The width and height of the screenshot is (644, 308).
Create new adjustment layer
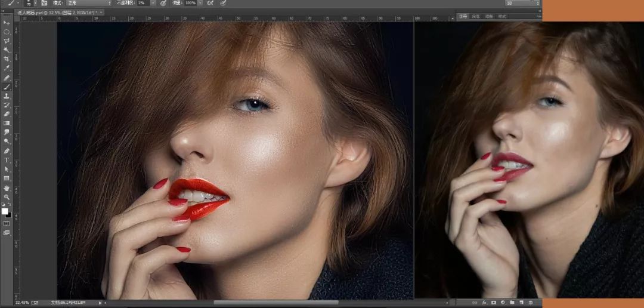[x=503, y=303]
